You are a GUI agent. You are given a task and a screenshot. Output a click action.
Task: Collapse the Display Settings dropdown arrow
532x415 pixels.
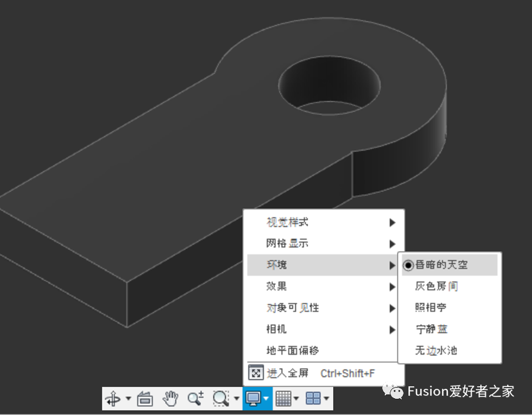(x=266, y=398)
